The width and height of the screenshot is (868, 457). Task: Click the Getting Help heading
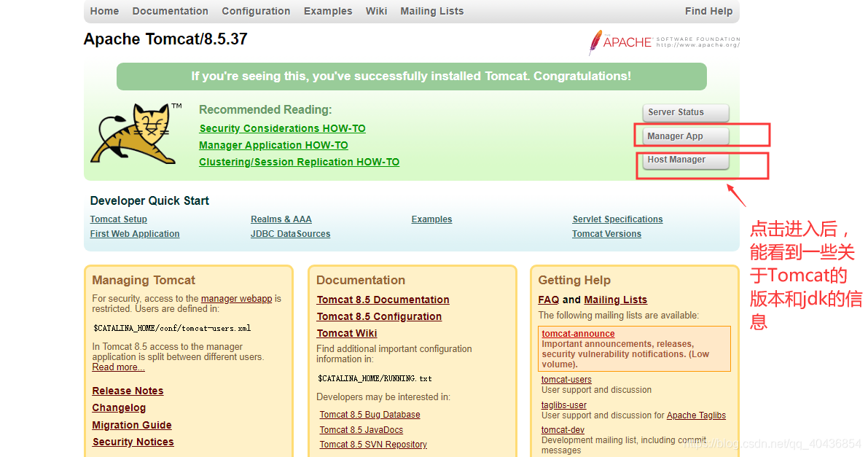pyautogui.click(x=574, y=281)
